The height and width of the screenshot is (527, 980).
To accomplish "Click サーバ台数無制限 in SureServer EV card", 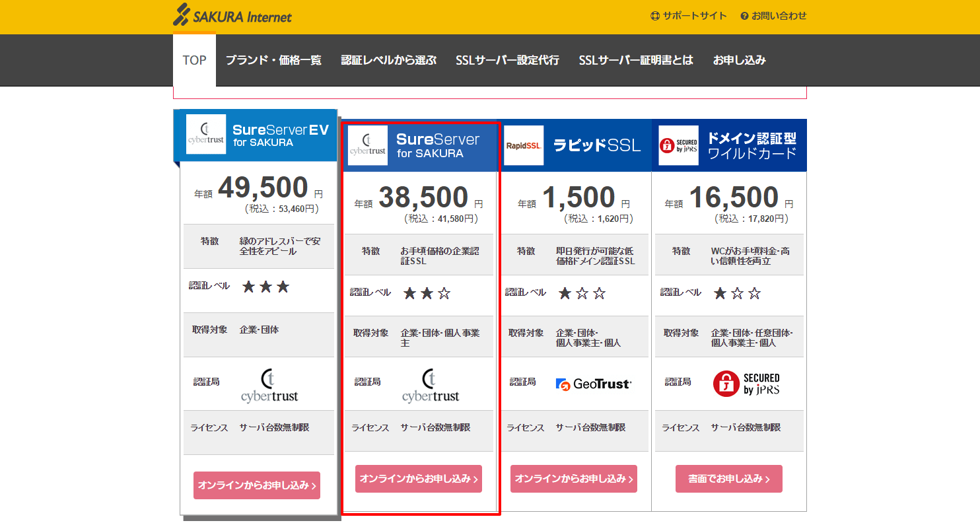I will 274,428.
